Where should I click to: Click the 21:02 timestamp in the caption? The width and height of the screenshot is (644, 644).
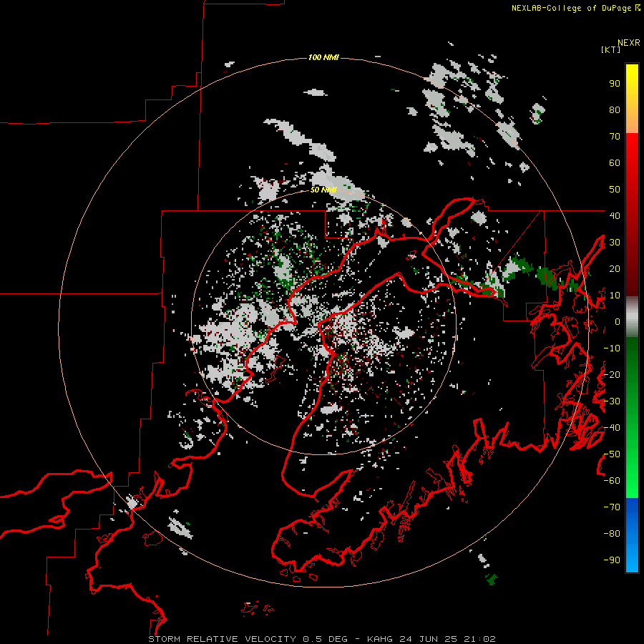click(479, 639)
